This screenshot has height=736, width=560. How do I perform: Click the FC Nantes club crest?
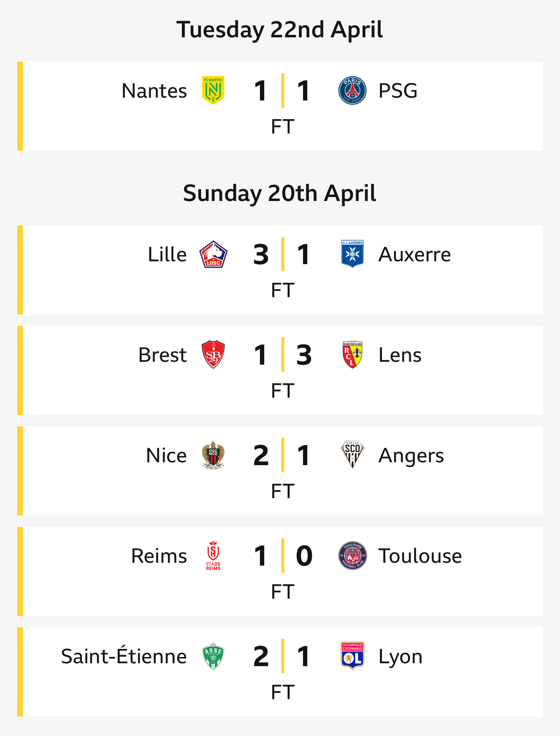point(213,90)
